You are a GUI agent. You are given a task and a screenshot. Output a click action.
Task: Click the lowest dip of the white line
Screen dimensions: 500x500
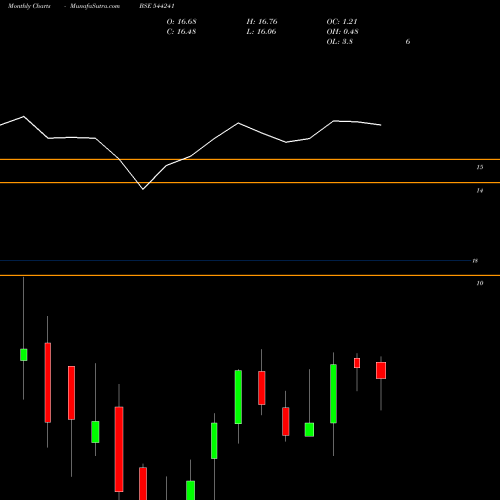pyautogui.click(x=143, y=189)
